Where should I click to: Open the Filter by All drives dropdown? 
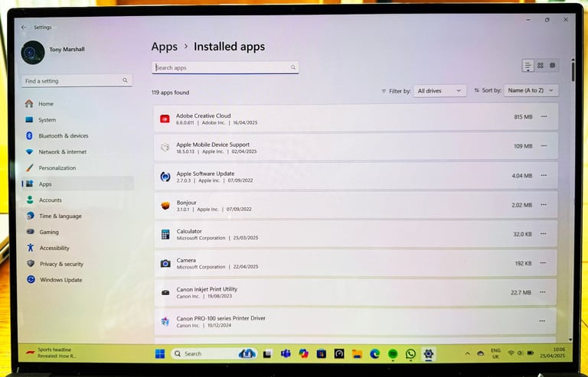[439, 90]
